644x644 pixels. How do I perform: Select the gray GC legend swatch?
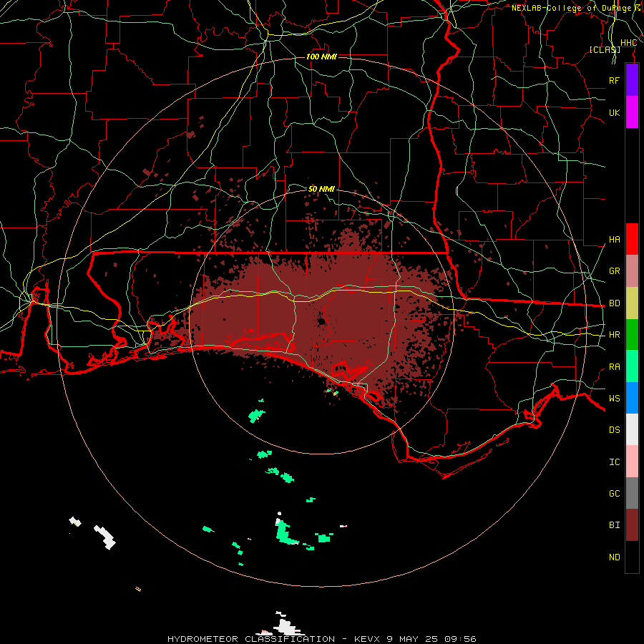632,493
